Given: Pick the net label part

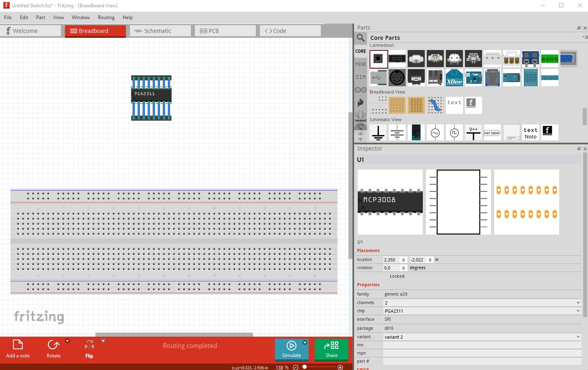Looking at the screenshot, I should click(x=492, y=133).
